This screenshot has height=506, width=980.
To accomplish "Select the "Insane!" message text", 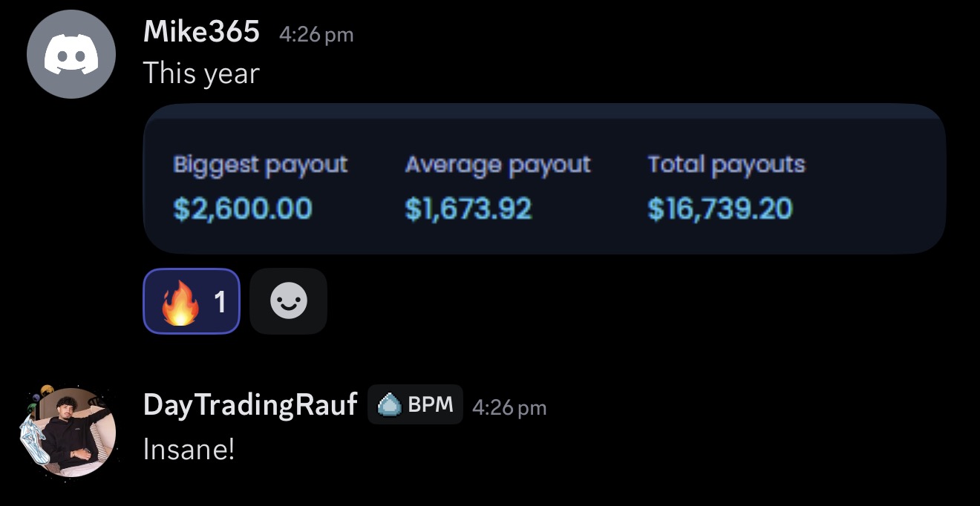I will (x=189, y=448).
